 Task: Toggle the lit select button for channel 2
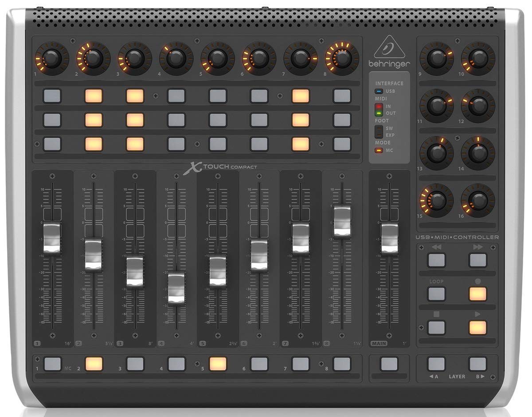pos(94,364)
